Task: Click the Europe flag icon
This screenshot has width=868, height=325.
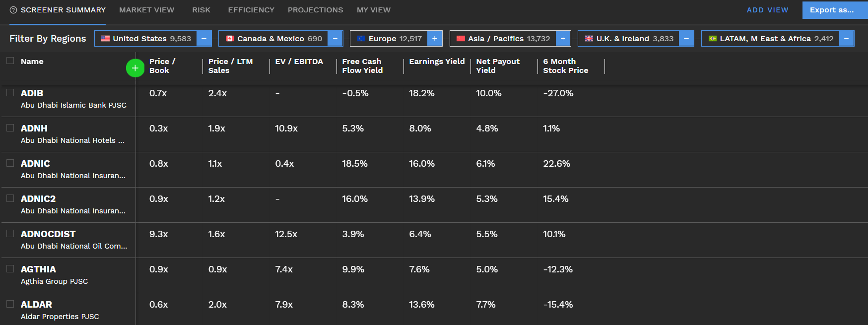Action: point(361,39)
